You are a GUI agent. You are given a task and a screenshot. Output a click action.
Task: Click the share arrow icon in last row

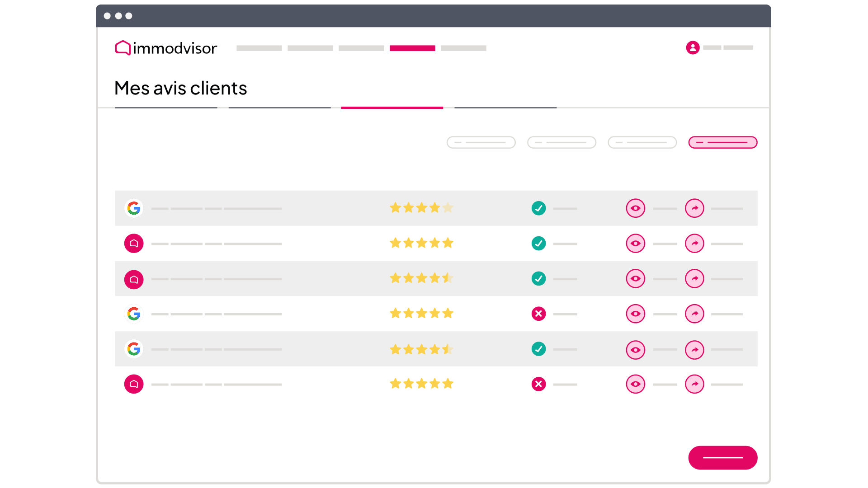[x=694, y=384]
